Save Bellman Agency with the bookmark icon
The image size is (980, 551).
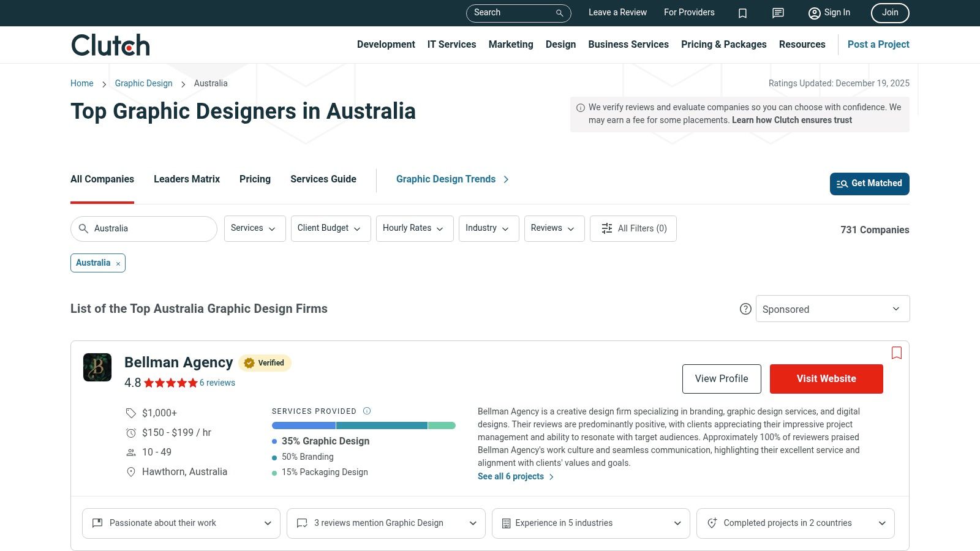tap(896, 353)
